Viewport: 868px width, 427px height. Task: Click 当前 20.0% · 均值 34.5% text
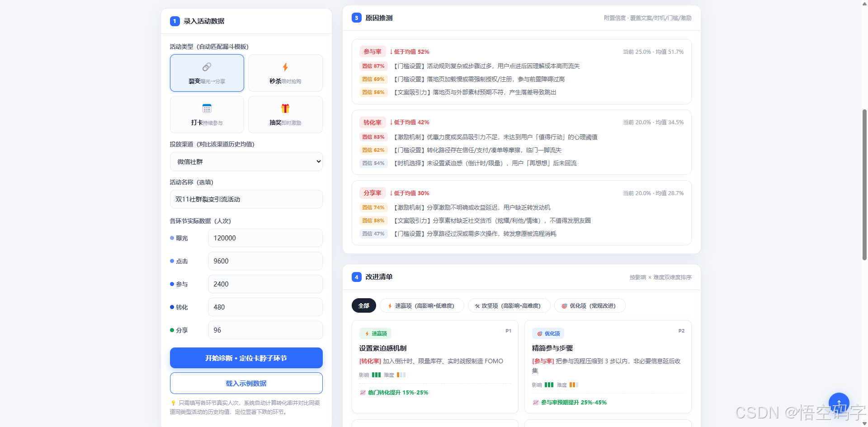coord(653,122)
